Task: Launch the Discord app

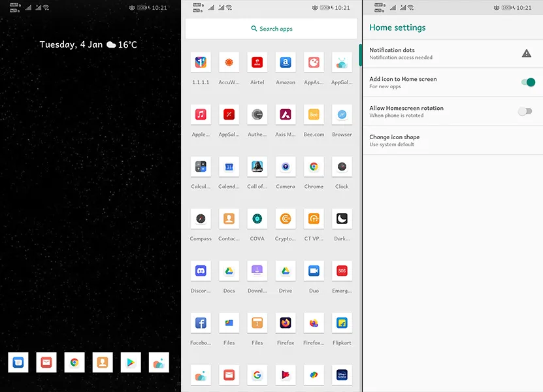Action: 200,270
